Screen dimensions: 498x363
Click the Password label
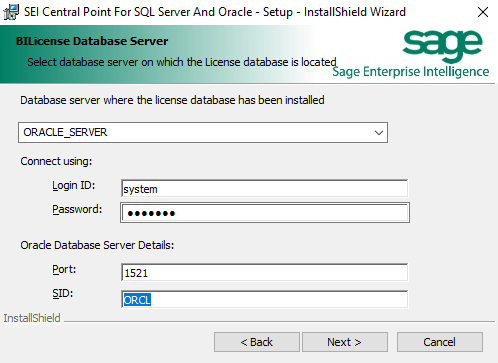(x=77, y=209)
